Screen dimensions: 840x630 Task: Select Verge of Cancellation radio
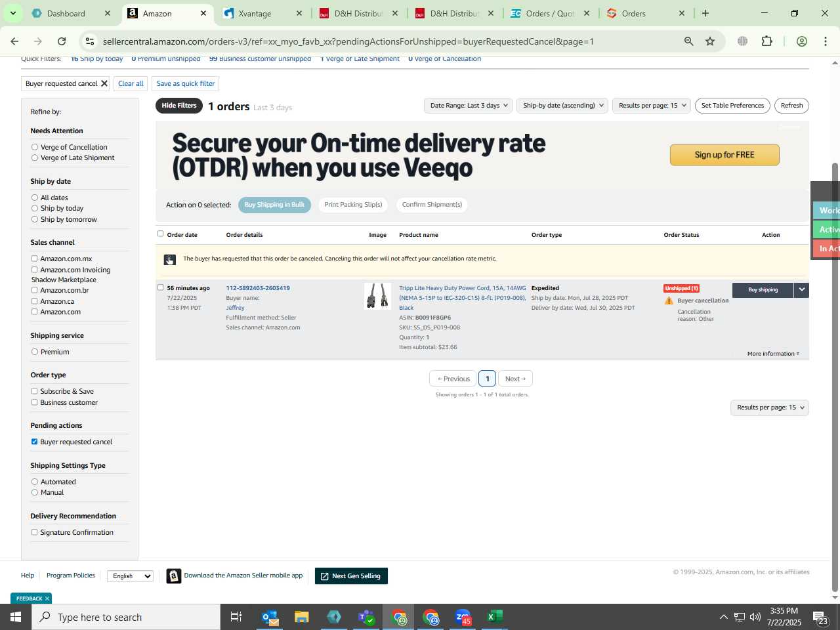pos(35,147)
